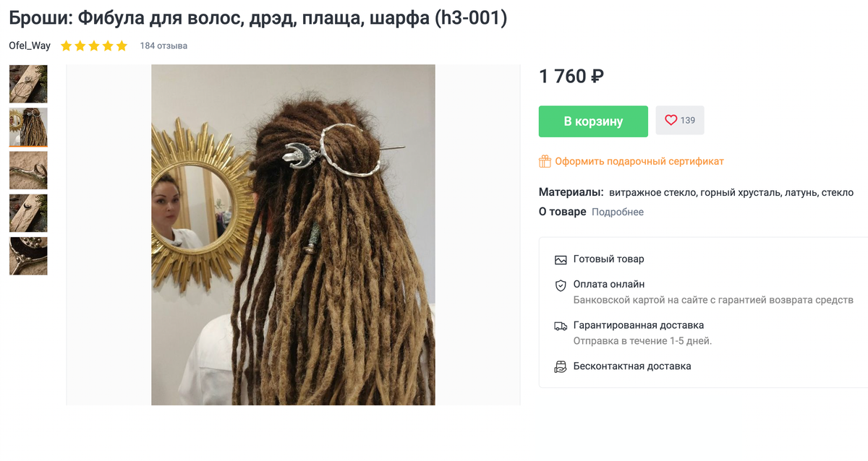Select the fifth product thumbnail
Screen dimensions: 868x461
[28, 256]
